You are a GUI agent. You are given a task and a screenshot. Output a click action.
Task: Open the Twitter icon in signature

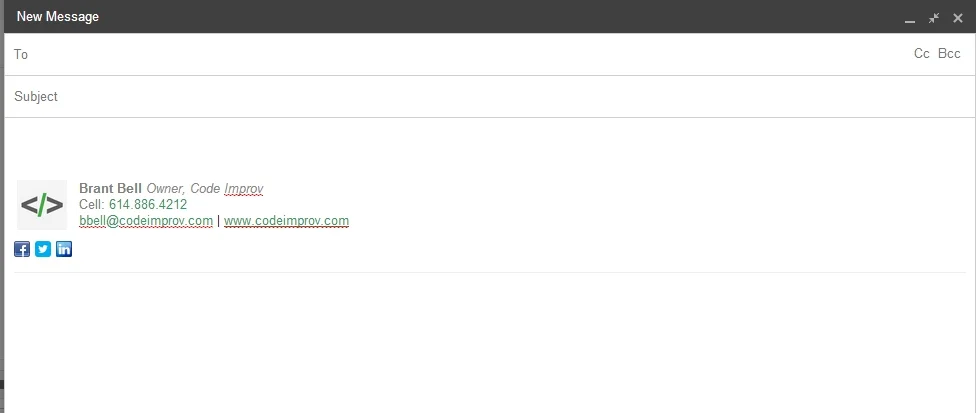coord(43,249)
